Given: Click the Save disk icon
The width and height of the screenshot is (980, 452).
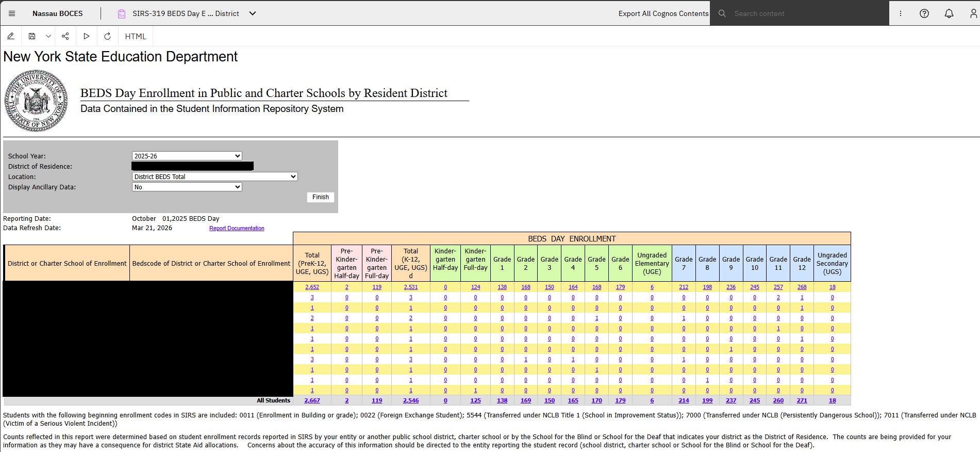Looking at the screenshot, I should click(32, 36).
